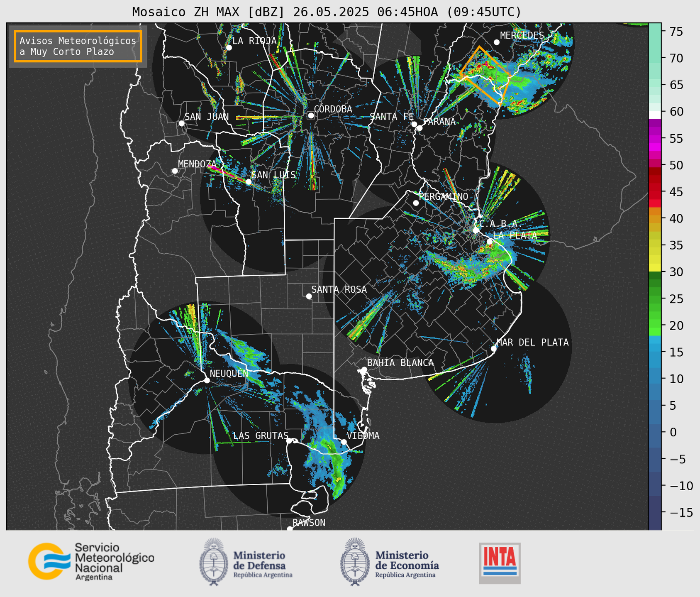The width and height of the screenshot is (700, 597).
Task: Click the BAHÍA BLANCA label text
Action: pyautogui.click(x=400, y=363)
